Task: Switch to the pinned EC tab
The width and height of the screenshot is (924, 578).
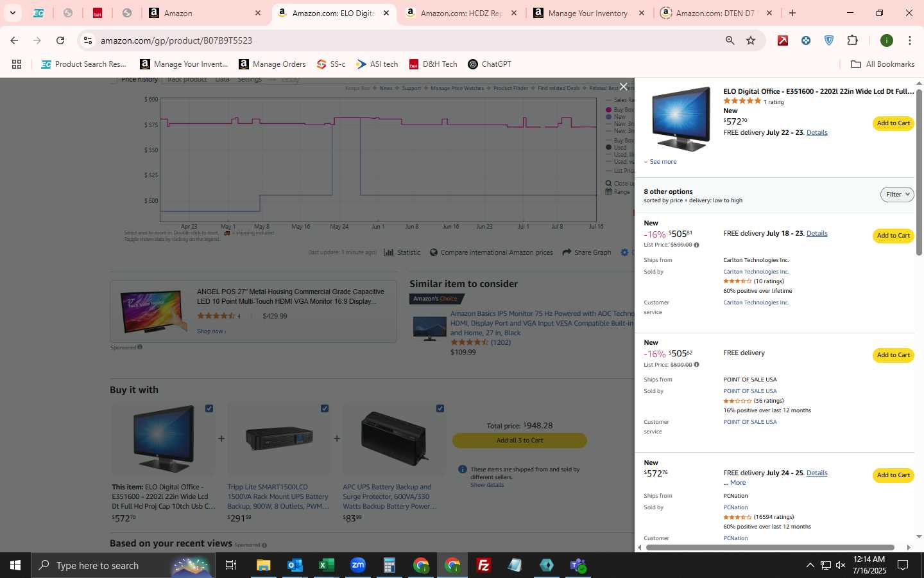Action: (38, 13)
